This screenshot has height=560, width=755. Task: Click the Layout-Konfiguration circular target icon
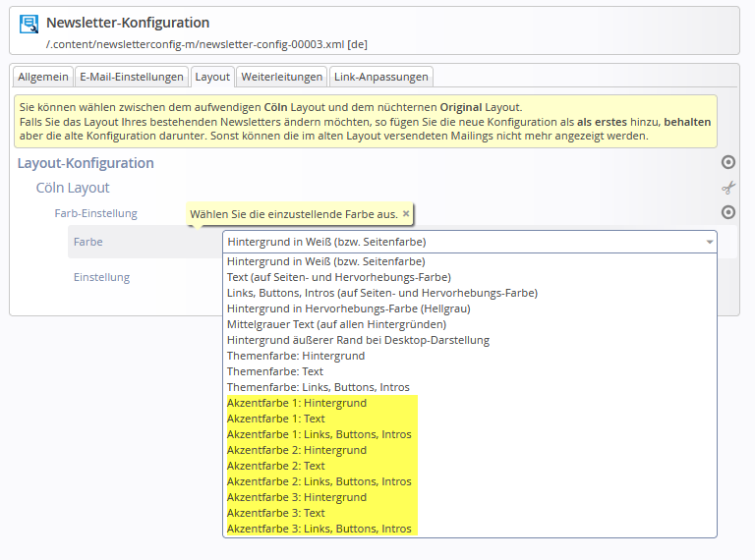728,162
